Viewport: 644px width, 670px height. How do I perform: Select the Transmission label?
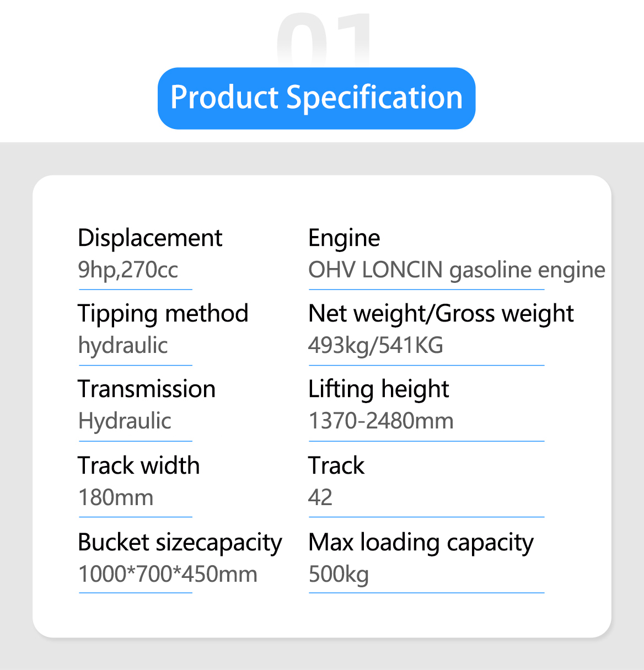click(x=147, y=389)
